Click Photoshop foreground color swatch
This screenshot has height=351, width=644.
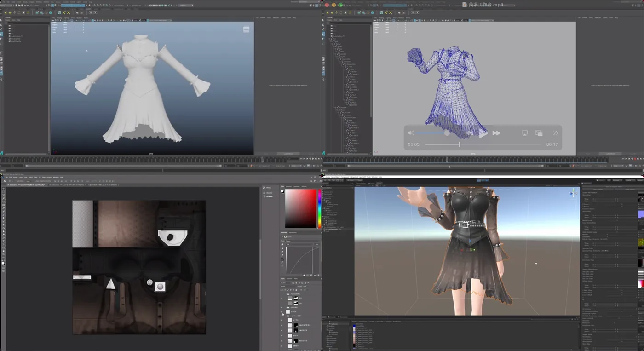point(2,262)
